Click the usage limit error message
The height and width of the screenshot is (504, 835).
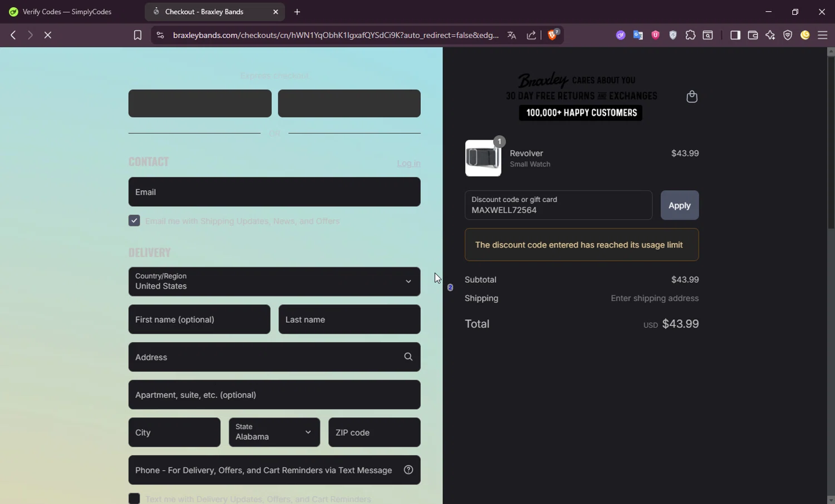[x=582, y=245]
